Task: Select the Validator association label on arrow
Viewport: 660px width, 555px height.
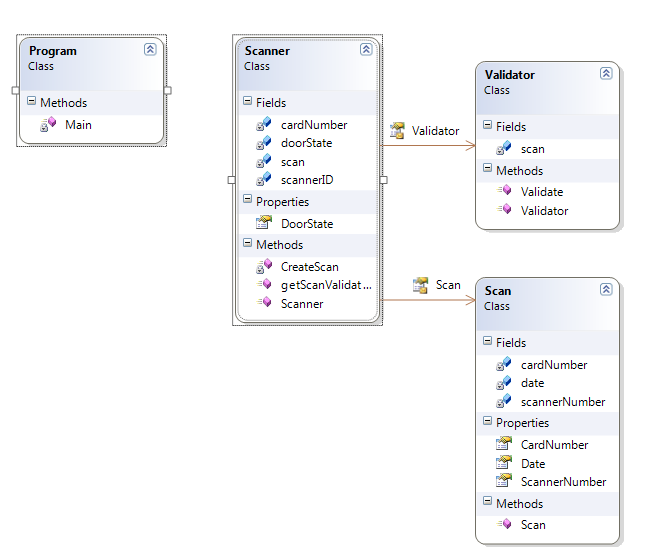Action: [435, 131]
